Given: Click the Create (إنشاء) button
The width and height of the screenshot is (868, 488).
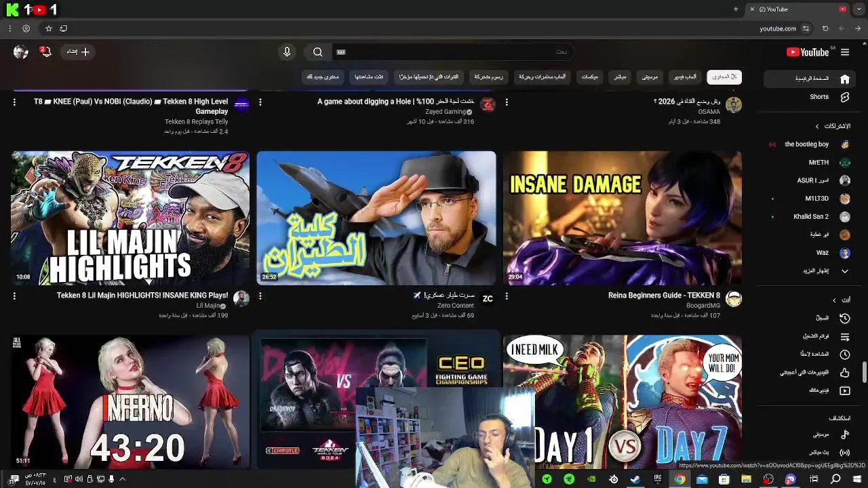Looking at the screenshot, I should 77,52.
